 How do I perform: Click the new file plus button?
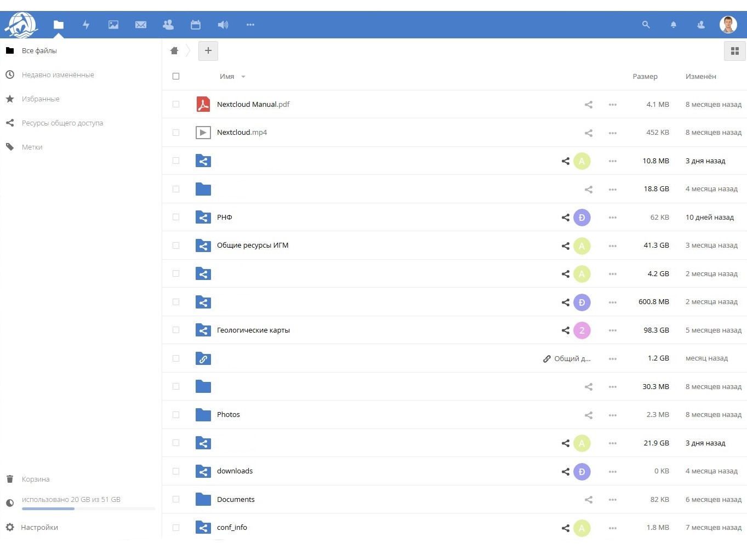pyautogui.click(x=208, y=51)
